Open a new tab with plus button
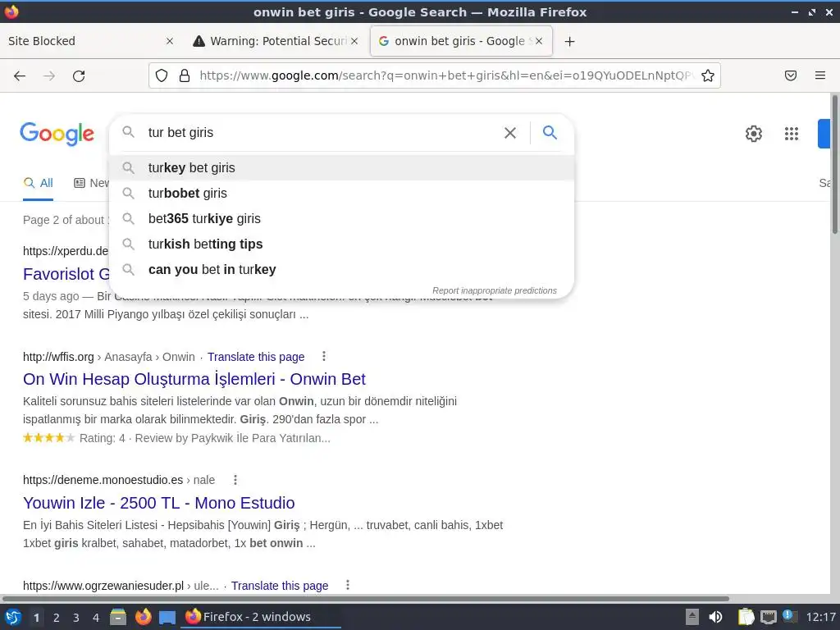 [569, 41]
